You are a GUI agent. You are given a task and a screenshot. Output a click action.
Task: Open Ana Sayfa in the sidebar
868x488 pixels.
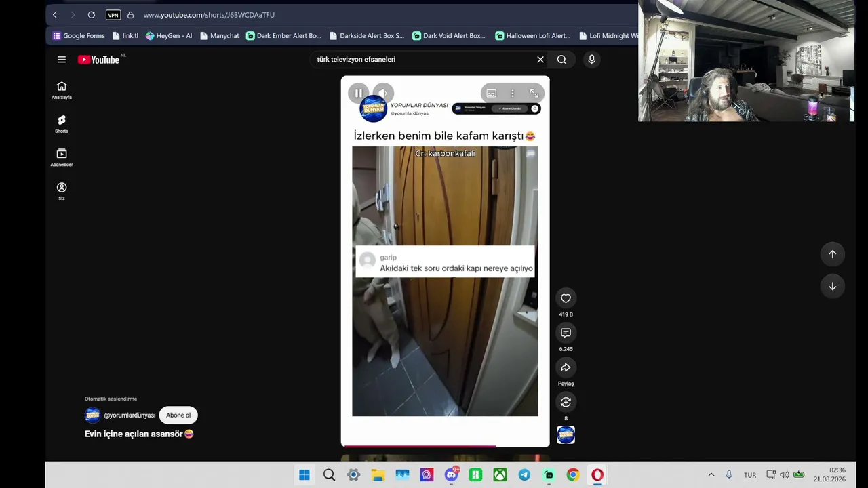pos(62,90)
